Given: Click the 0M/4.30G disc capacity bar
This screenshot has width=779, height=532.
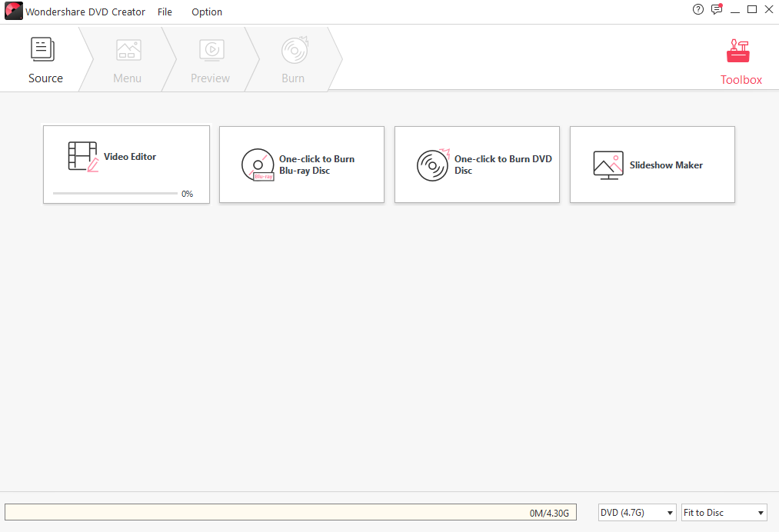Looking at the screenshot, I should click(291, 512).
